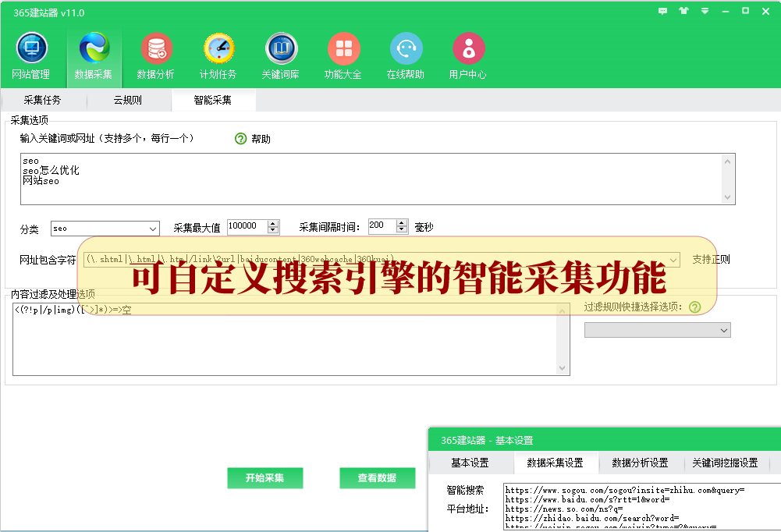Viewport: 781px width, 532px height.
Task: Open the skin shirt icon in title bar
Action: tap(683, 11)
